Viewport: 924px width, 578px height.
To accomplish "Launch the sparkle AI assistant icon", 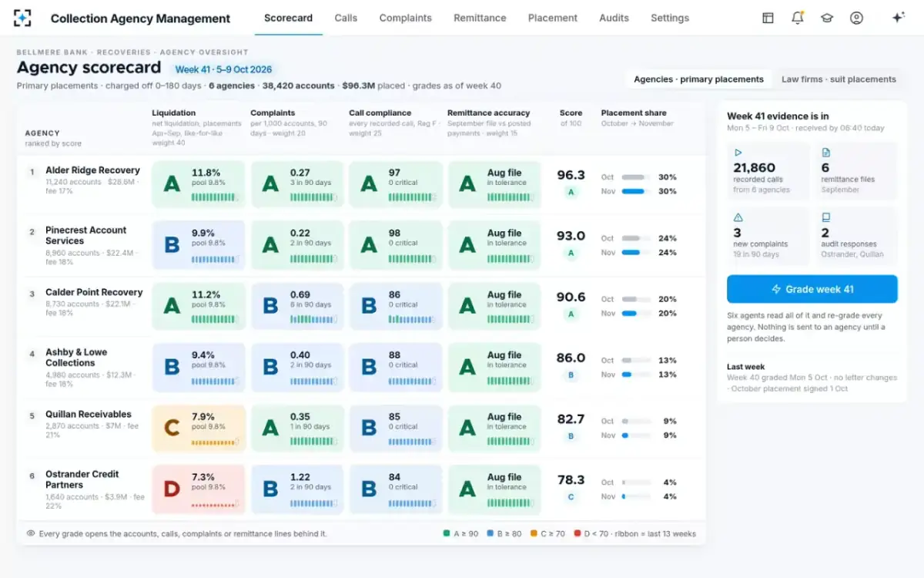I will tap(898, 18).
